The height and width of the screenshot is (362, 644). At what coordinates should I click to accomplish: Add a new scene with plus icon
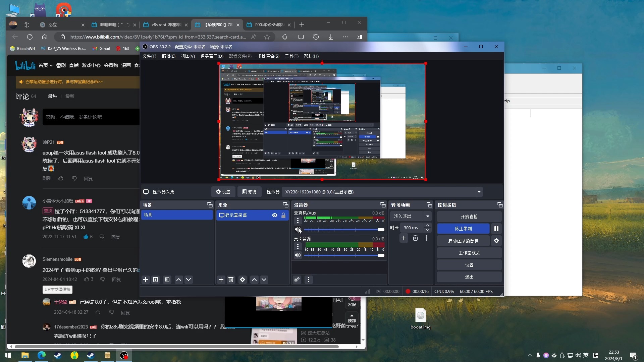tap(146, 280)
